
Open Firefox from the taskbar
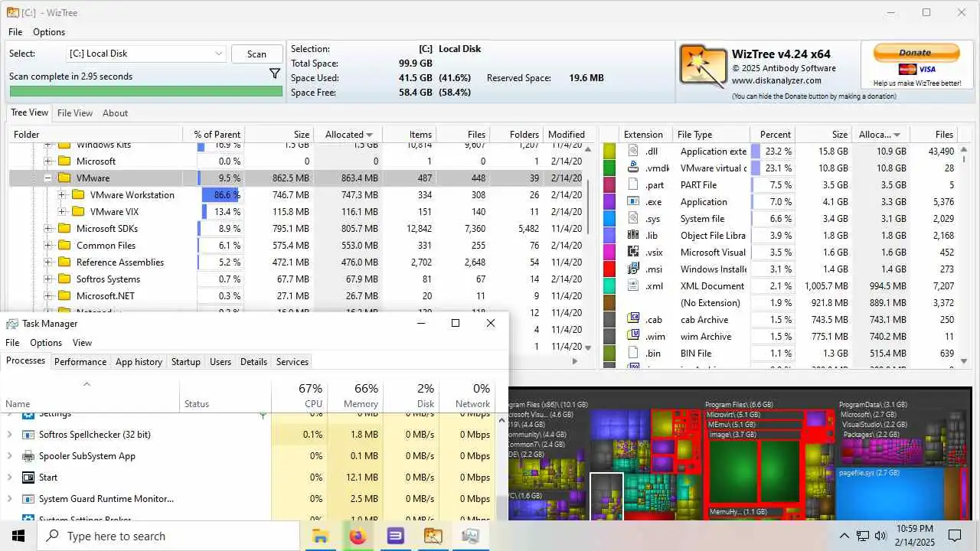(358, 536)
